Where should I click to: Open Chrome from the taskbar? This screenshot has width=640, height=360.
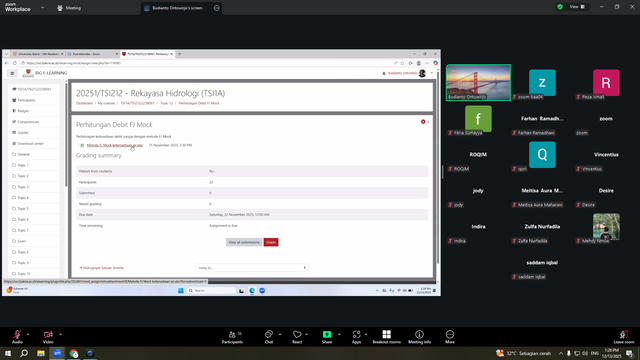[x=74, y=353]
